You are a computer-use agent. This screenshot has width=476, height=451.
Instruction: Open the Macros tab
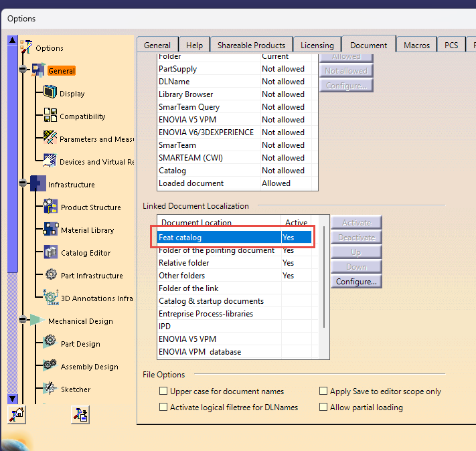click(416, 46)
